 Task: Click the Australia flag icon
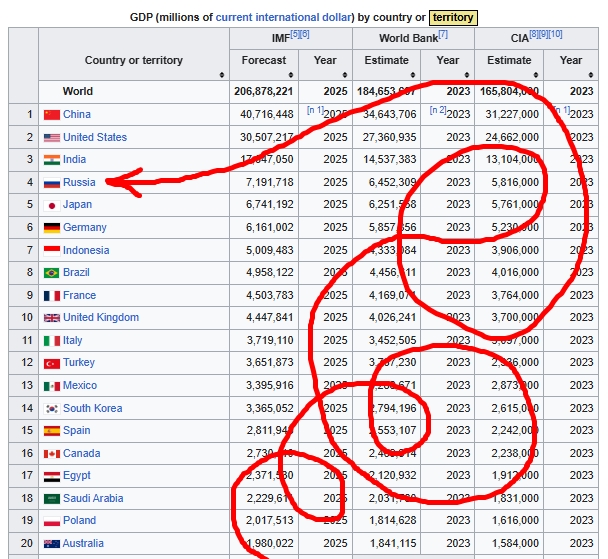pos(52,543)
